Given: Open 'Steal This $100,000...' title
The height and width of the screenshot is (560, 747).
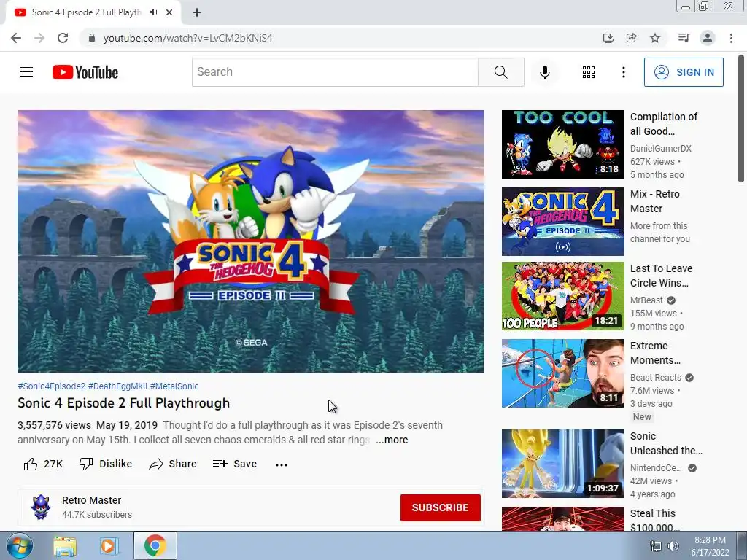Looking at the screenshot, I should click(x=655, y=521).
